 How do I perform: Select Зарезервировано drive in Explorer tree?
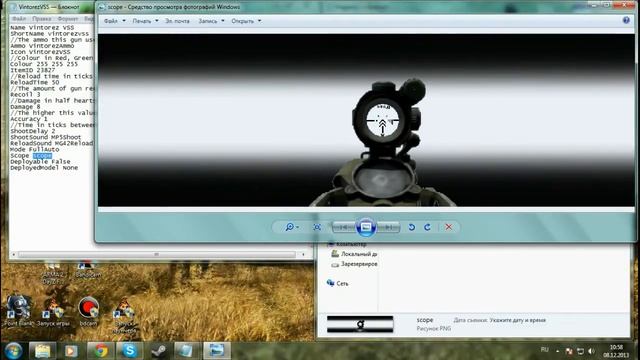click(x=354, y=264)
